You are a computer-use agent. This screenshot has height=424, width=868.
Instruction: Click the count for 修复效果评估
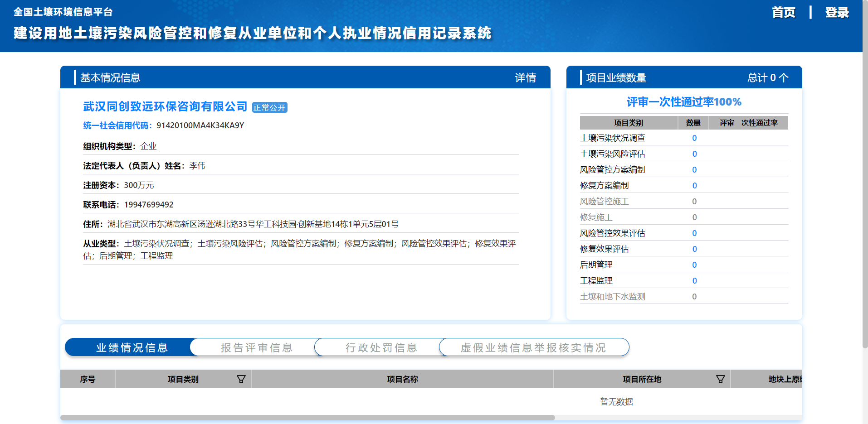tap(694, 249)
